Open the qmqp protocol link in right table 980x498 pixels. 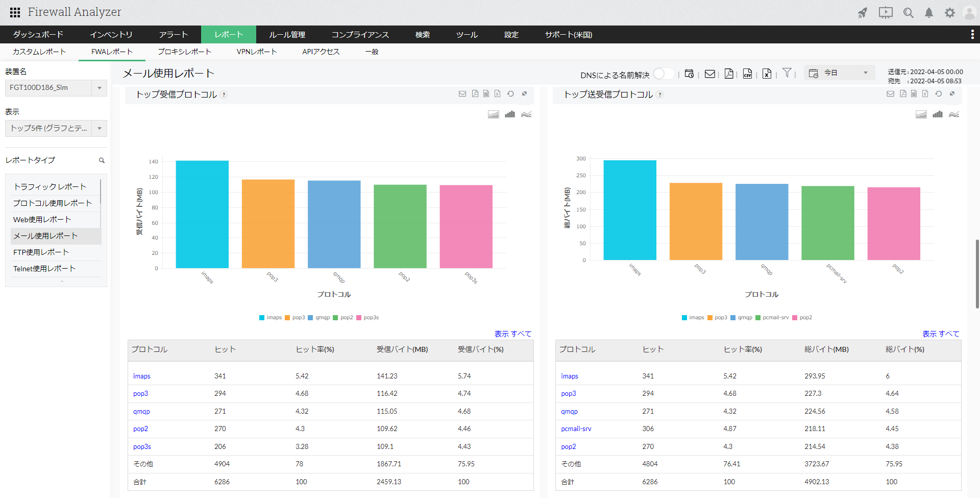pyautogui.click(x=569, y=412)
